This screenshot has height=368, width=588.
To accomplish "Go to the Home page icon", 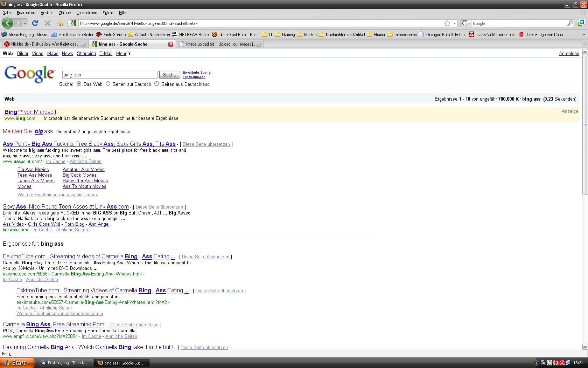I will click(x=60, y=23).
